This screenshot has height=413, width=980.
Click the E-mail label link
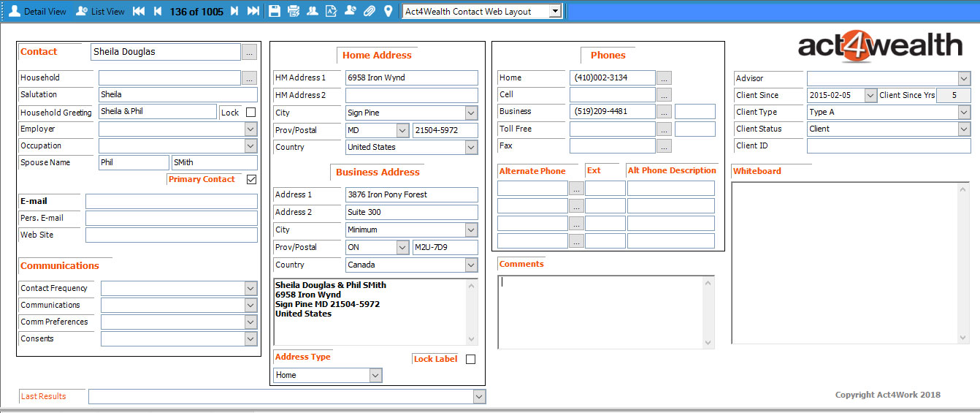[34, 200]
